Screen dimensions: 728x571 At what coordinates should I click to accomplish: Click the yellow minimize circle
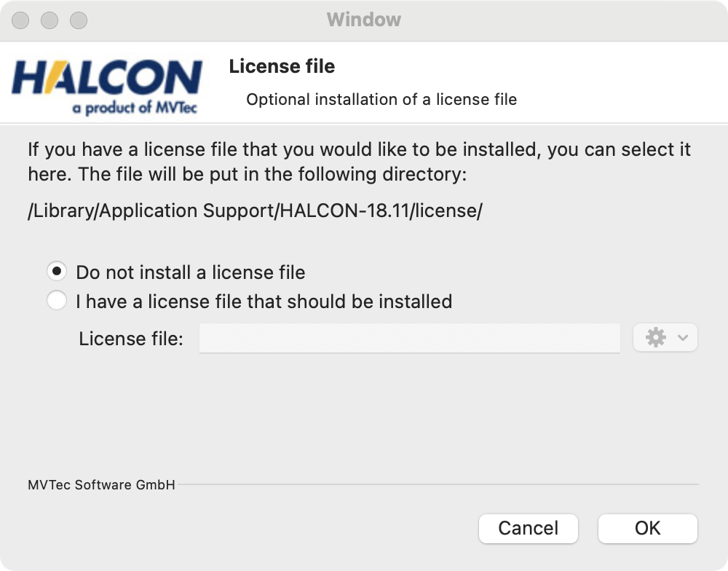[x=48, y=20]
